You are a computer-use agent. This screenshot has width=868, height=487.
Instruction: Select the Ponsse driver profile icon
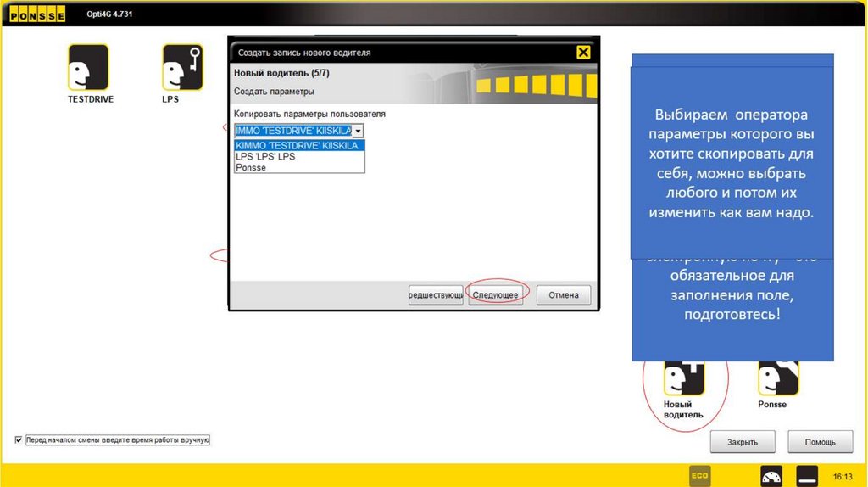(x=778, y=378)
